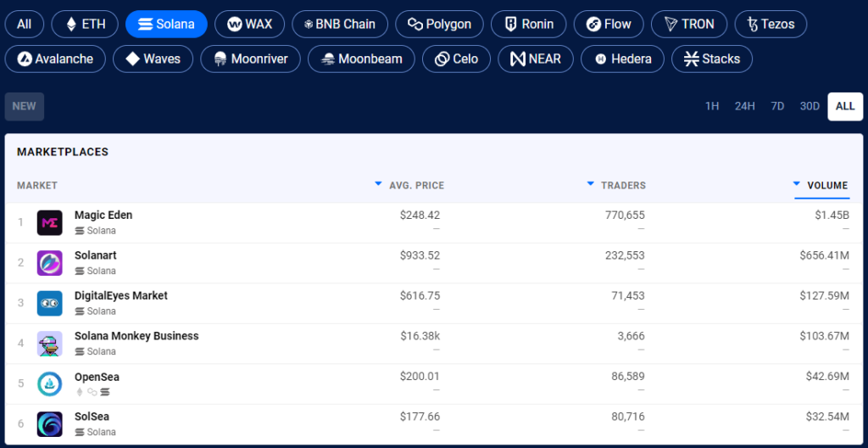This screenshot has height=448, width=868.
Task: Click Solana chain icon under OpenSea
Action: (x=105, y=392)
